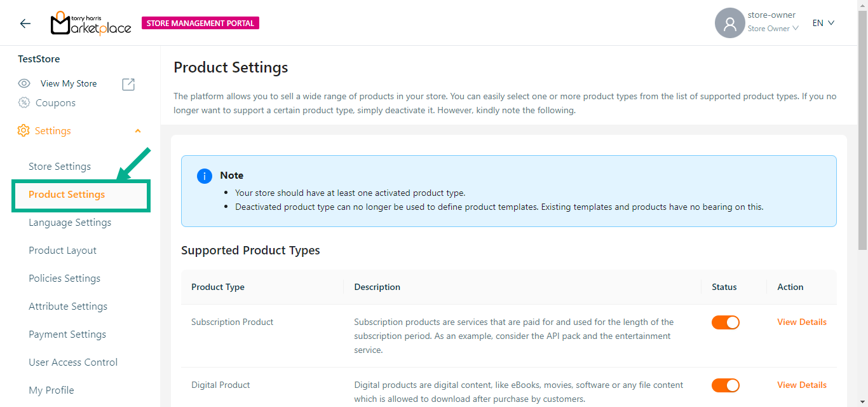Open store in new tab icon
The width and height of the screenshot is (868, 407).
(128, 84)
